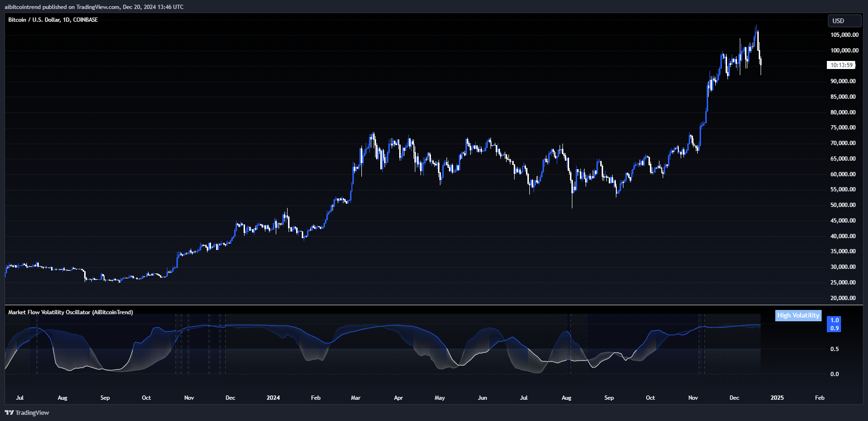Click the Market Flow Volatility Oscillator indicator label
868x421 pixels.
tap(70, 312)
